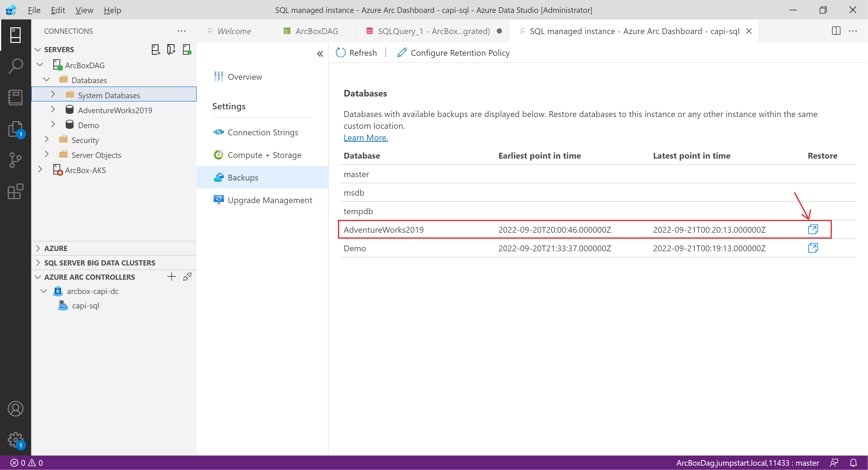The height and width of the screenshot is (470, 868).
Task: Click Configure Retention Policy
Action: 453,53
